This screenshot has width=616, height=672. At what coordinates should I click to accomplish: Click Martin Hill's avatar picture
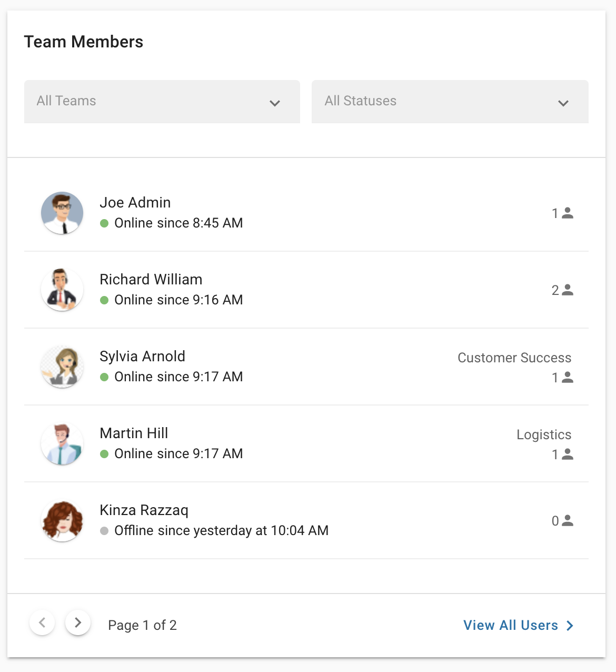62,443
